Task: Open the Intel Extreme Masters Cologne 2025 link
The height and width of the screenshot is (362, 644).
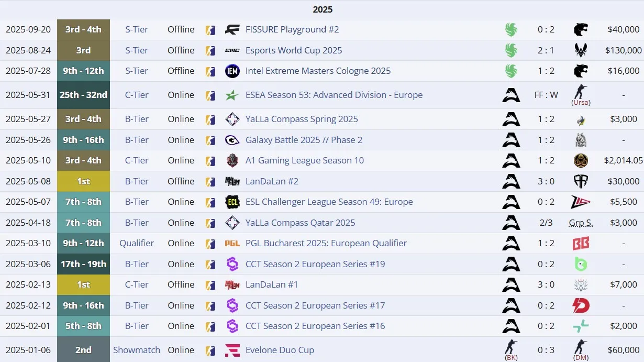Action: 318,71
